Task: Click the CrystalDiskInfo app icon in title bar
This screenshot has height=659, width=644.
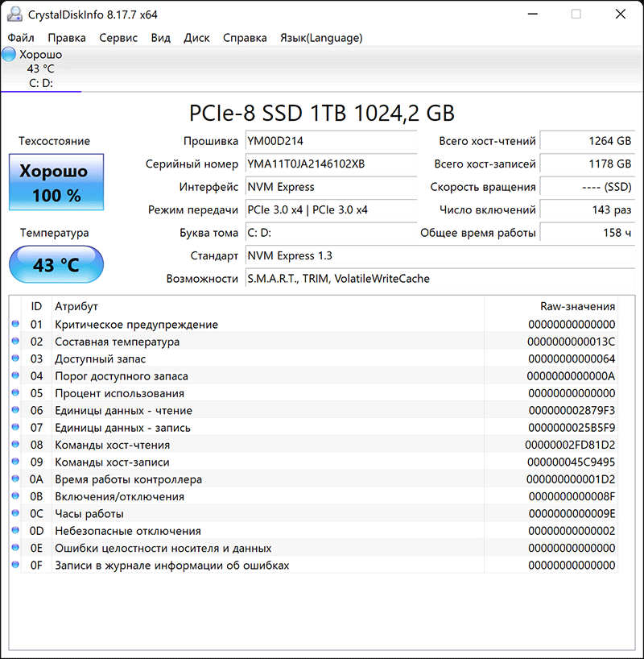Action: point(14,15)
